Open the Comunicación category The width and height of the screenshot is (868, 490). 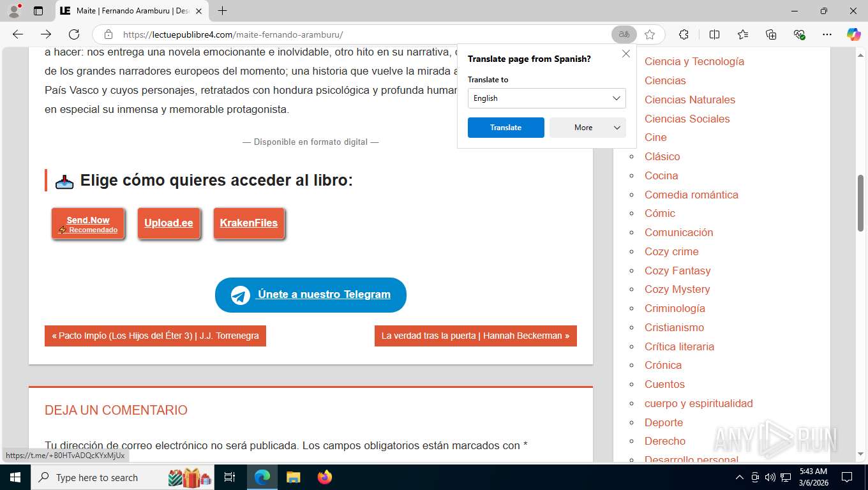coord(679,232)
